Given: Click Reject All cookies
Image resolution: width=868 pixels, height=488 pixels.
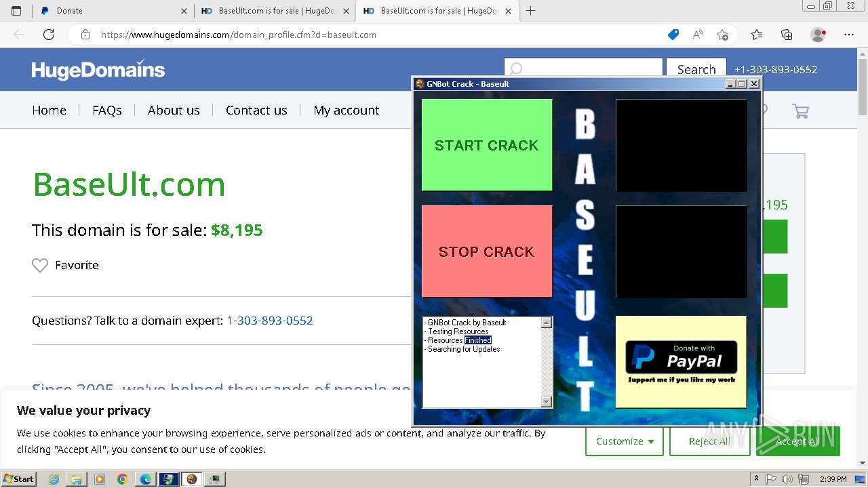Looking at the screenshot, I should [x=709, y=441].
